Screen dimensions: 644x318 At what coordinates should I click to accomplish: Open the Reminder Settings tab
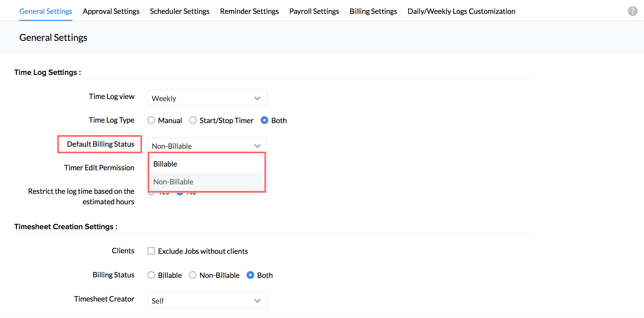tap(249, 11)
